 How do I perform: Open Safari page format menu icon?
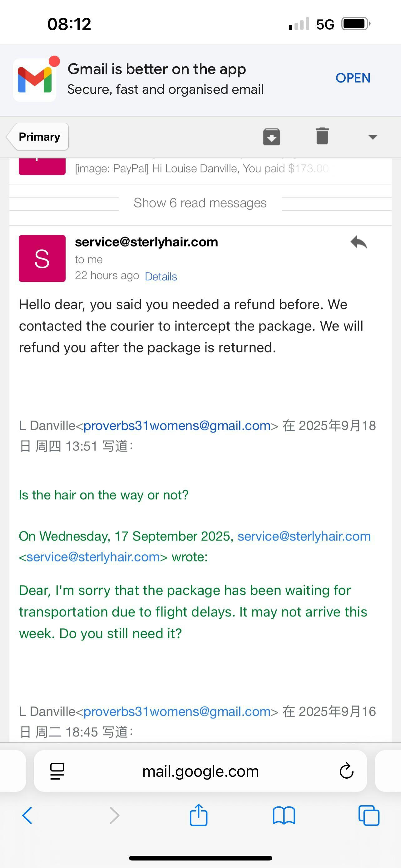point(57,771)
